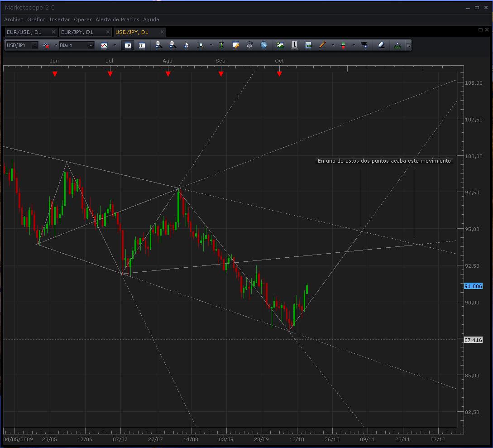This screenshot has width=493, height=448.
Task: Toggle the second data panel button
Action: pos(142,45)
